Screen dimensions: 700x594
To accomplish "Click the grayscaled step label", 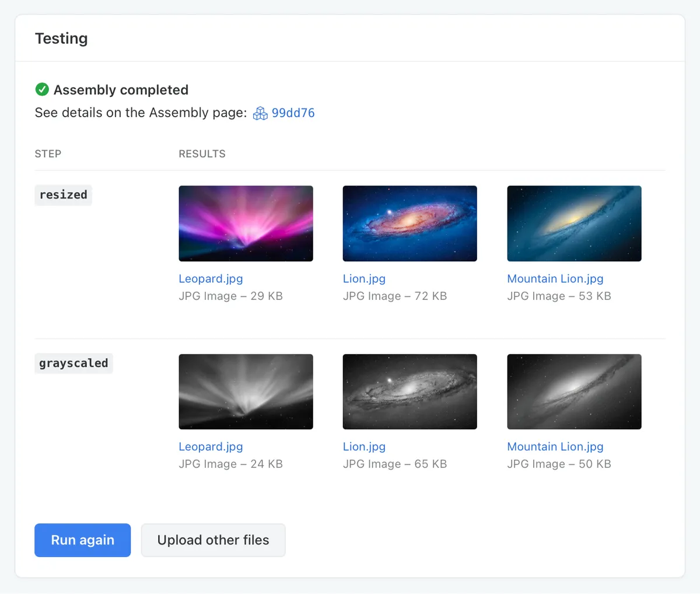I will 73,363.
